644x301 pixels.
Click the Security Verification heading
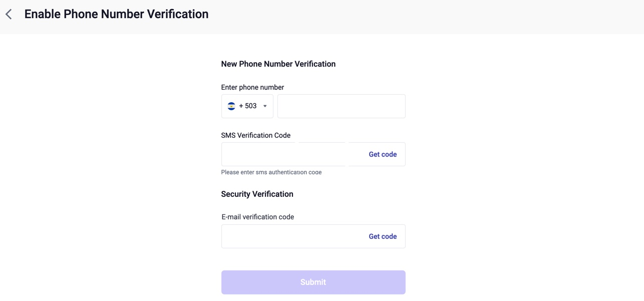257,194
